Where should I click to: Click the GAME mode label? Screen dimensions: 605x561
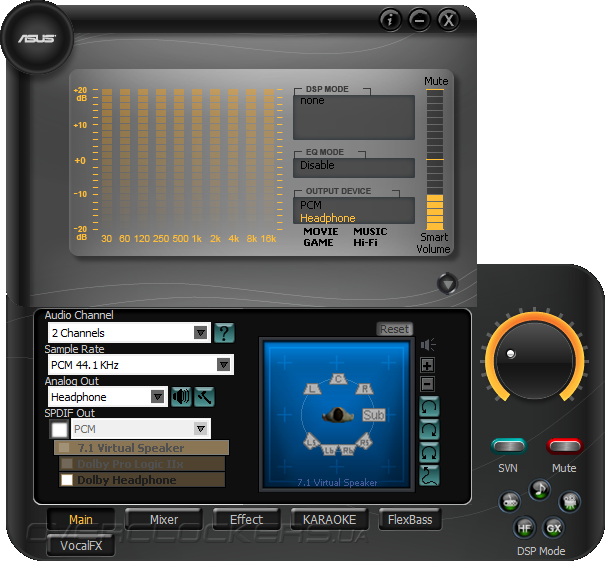[318, 243]
